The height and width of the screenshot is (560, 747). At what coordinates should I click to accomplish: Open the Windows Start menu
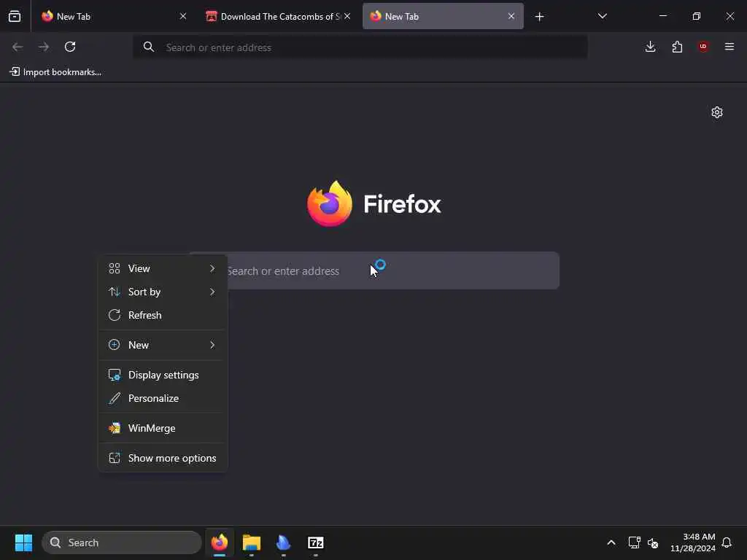(x=23, y=542)
